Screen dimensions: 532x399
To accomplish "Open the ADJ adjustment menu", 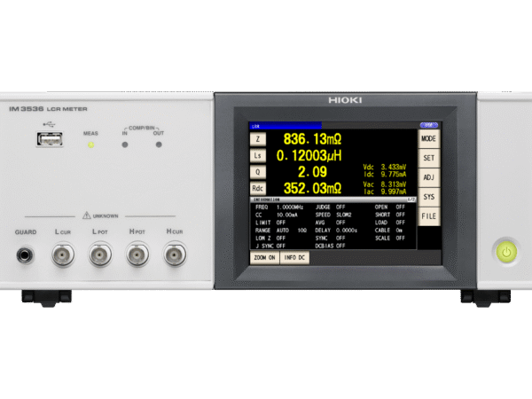I will pos(429,177).
